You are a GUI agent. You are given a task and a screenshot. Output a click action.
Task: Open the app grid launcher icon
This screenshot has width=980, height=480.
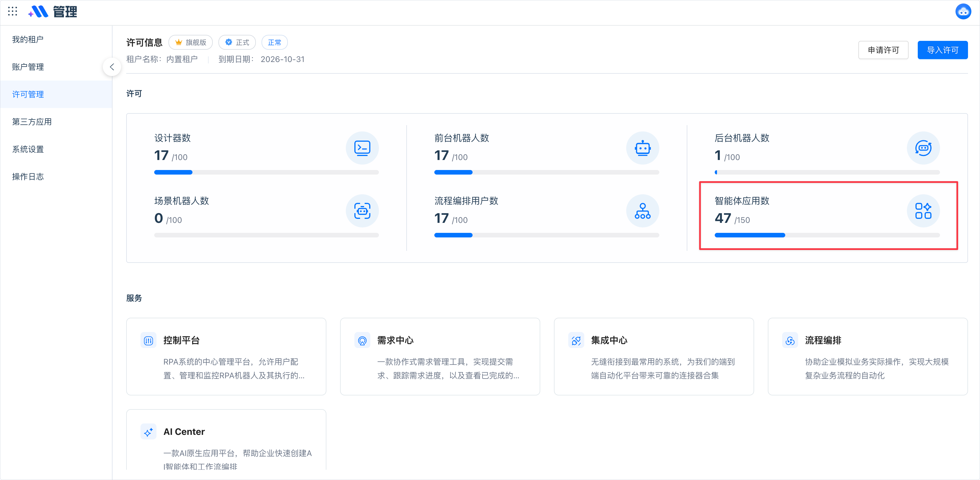[x=13, y=11]
